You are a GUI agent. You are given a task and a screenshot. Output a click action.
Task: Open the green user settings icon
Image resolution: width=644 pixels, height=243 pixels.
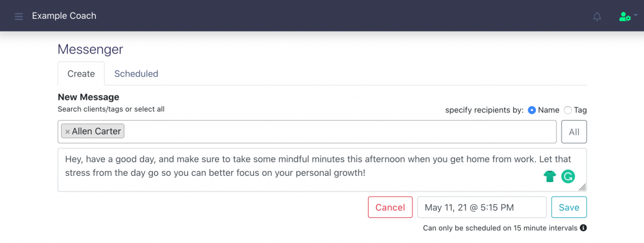[x=625, y=17]
